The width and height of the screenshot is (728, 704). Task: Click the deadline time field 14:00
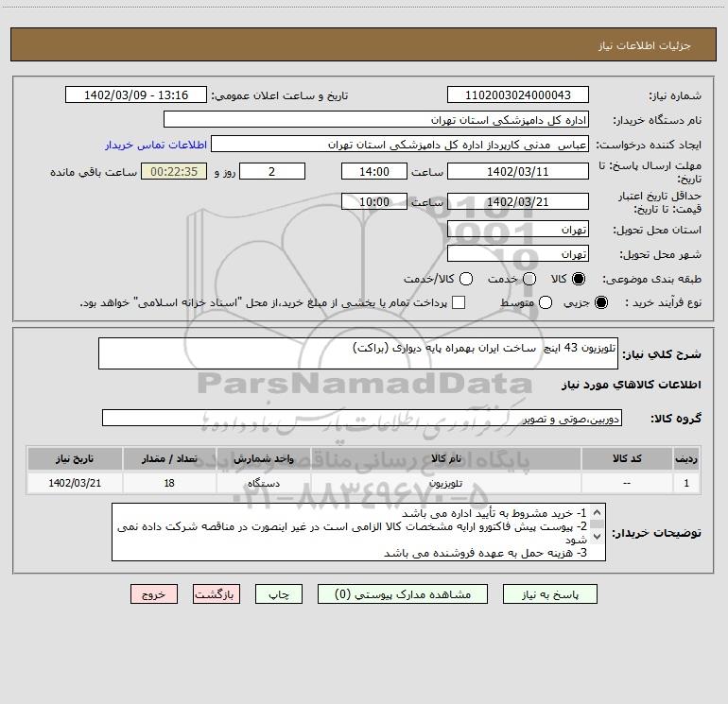374,171
